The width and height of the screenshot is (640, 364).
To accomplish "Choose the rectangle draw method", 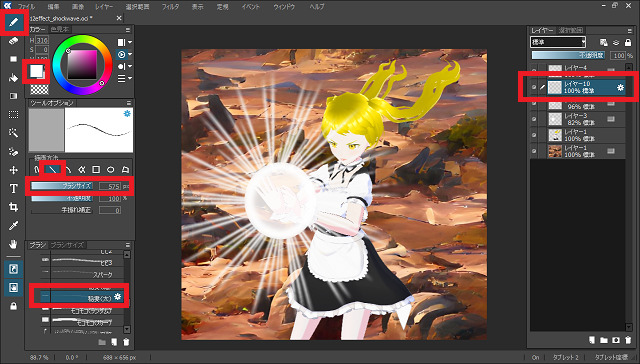I will [96, 169].
